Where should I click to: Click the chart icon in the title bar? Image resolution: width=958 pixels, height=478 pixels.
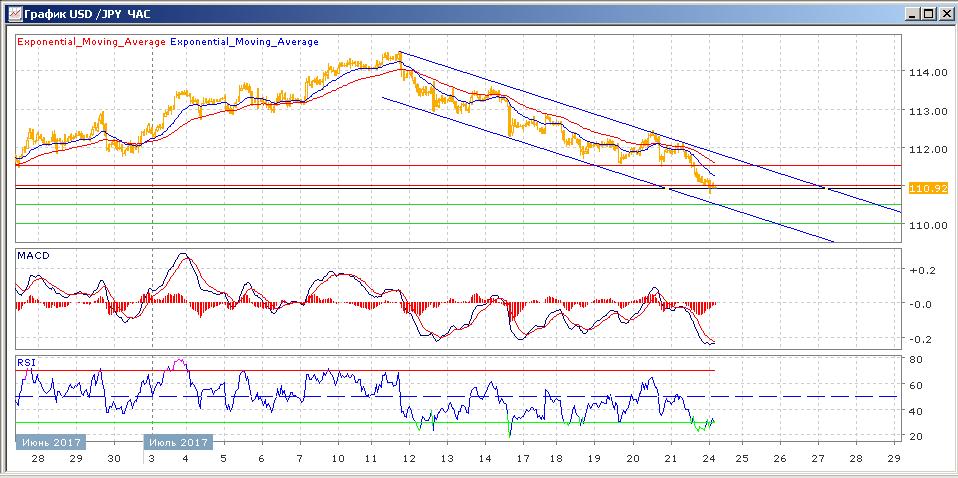tap(11, 13)
